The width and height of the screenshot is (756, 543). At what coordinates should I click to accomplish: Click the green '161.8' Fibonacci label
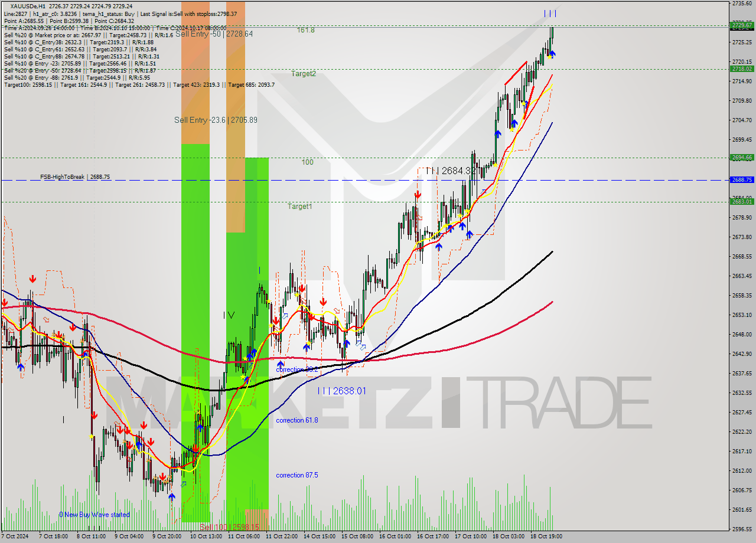pos(306,30)
